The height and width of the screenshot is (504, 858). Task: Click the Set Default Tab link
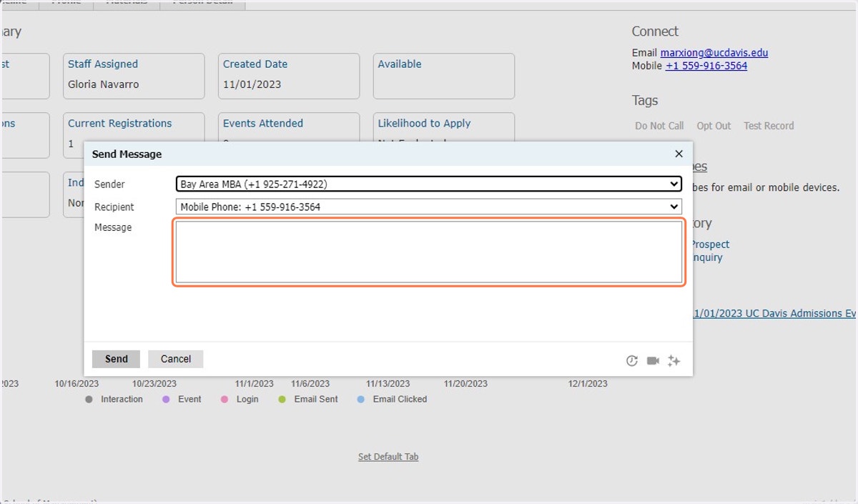[x=388, y=457]
